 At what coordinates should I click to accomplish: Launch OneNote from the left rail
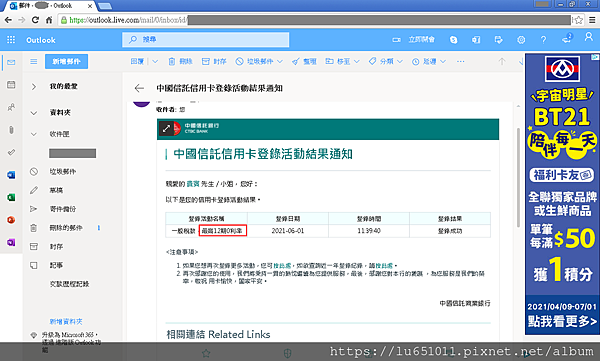tap(11, 242)
